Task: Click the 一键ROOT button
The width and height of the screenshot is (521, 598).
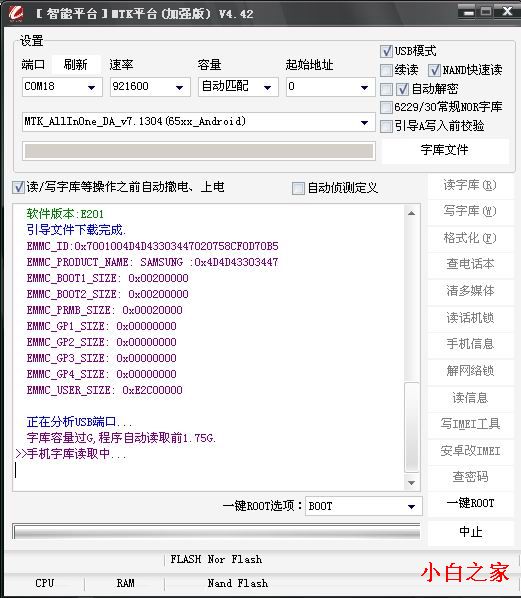Action: click(x=471, y=503)
